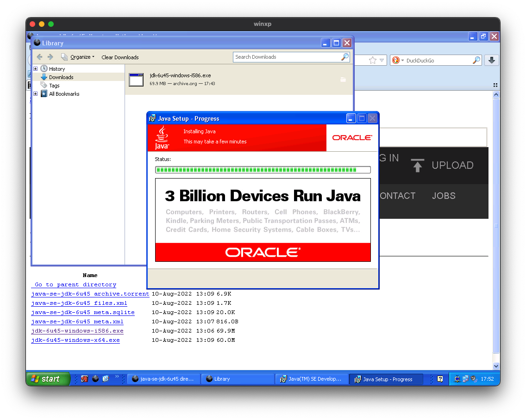This screenshot has width=526, height=420.
Task: Open java-se-jdk-6u45_files.xml link
Action: pyautogui.click(x=79, y=303)
